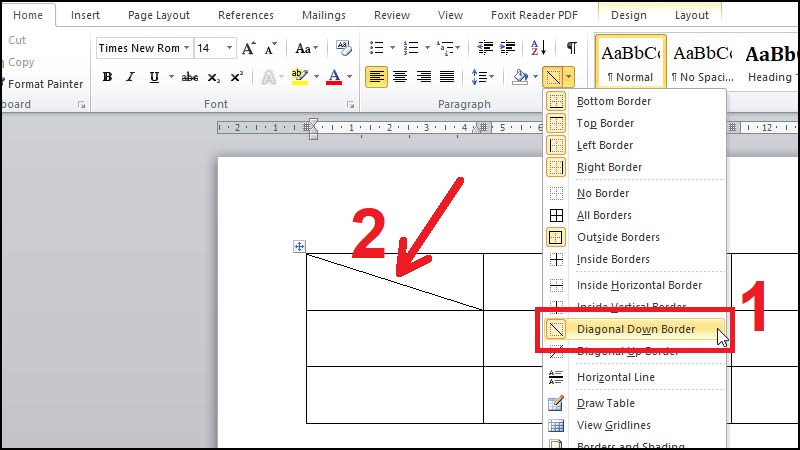800x450 pixels.
Task: Open Clipboard dialog launcher
Action: coord(81,105)
